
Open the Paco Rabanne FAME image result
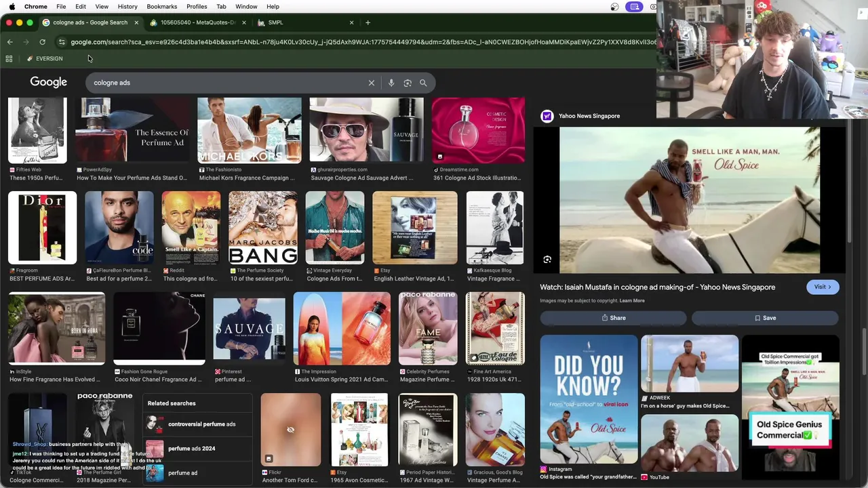428,329
